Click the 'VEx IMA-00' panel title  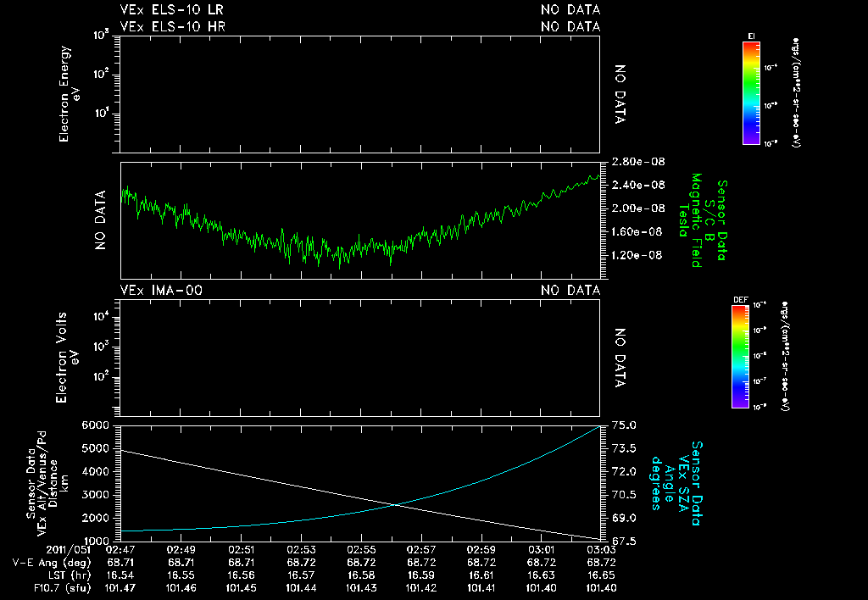pos(161,291)
